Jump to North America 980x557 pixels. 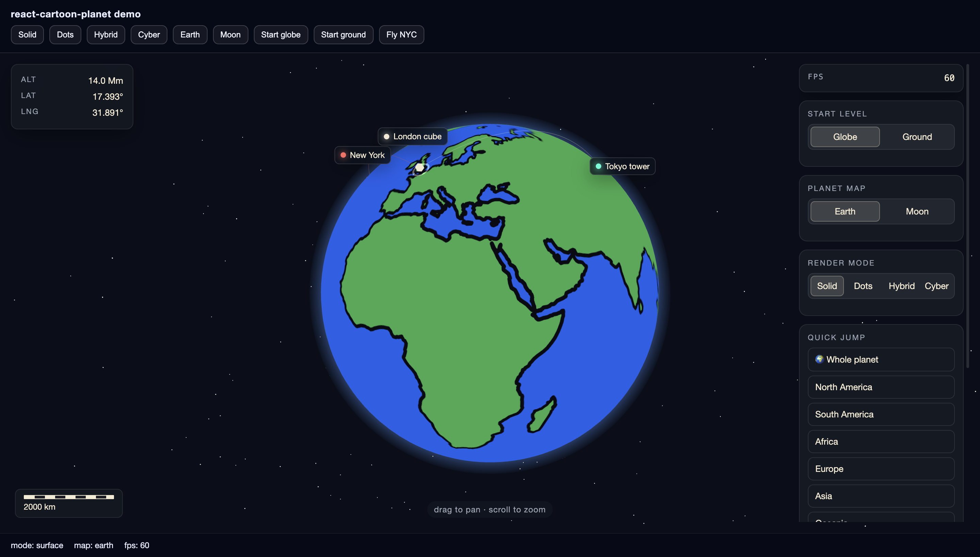click(881, 387)
